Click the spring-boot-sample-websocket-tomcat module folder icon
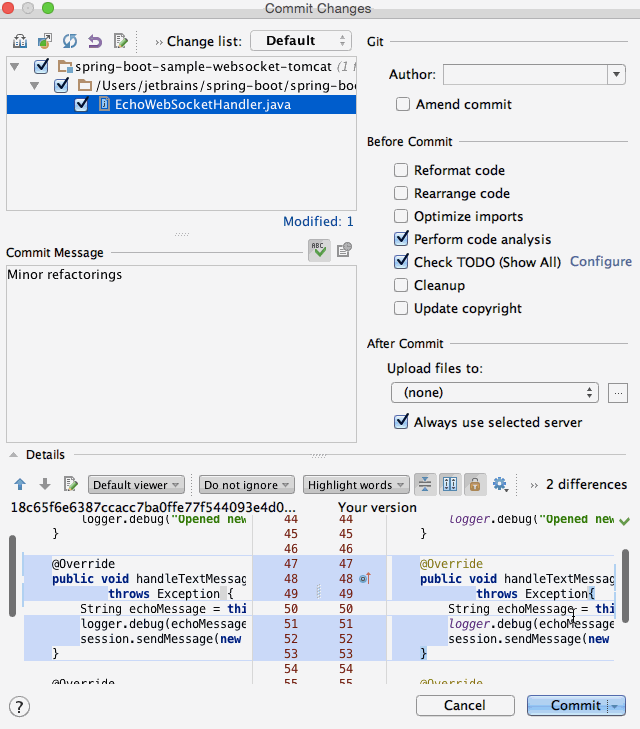Viewport: 640px width, 729px height. pyautogui.click(x=65, y=66)
